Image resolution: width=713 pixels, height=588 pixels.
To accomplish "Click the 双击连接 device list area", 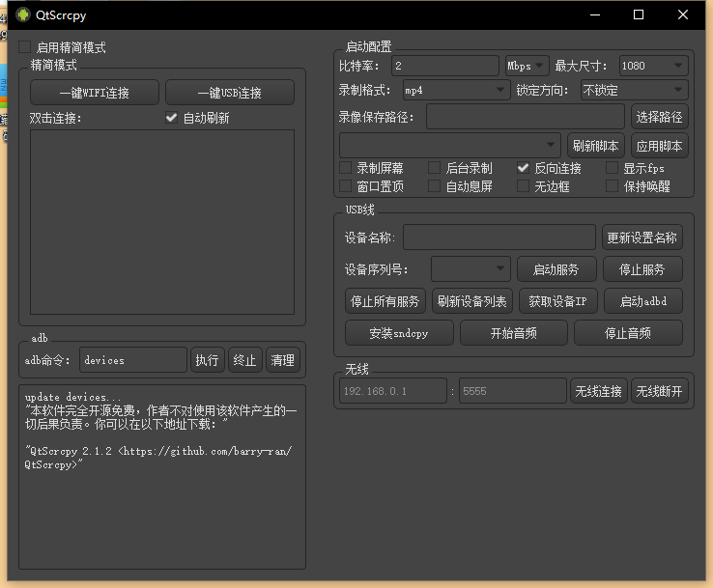I will tap(162, 222).
